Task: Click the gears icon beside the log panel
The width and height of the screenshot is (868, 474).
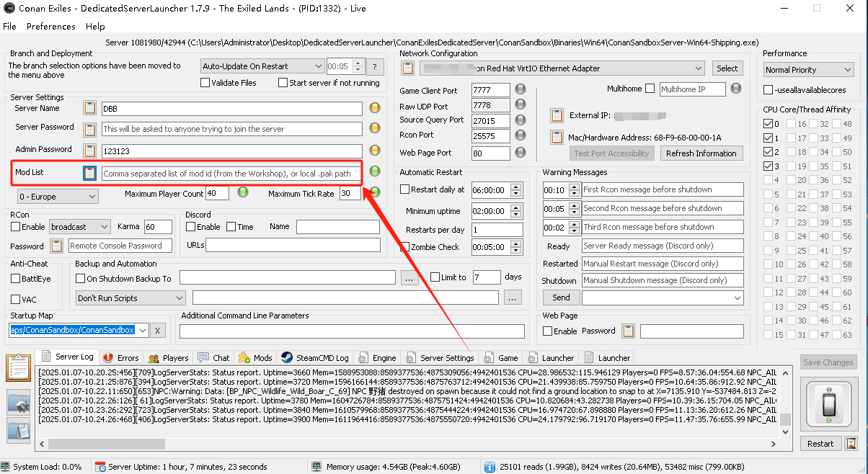Action: (17, 403)
